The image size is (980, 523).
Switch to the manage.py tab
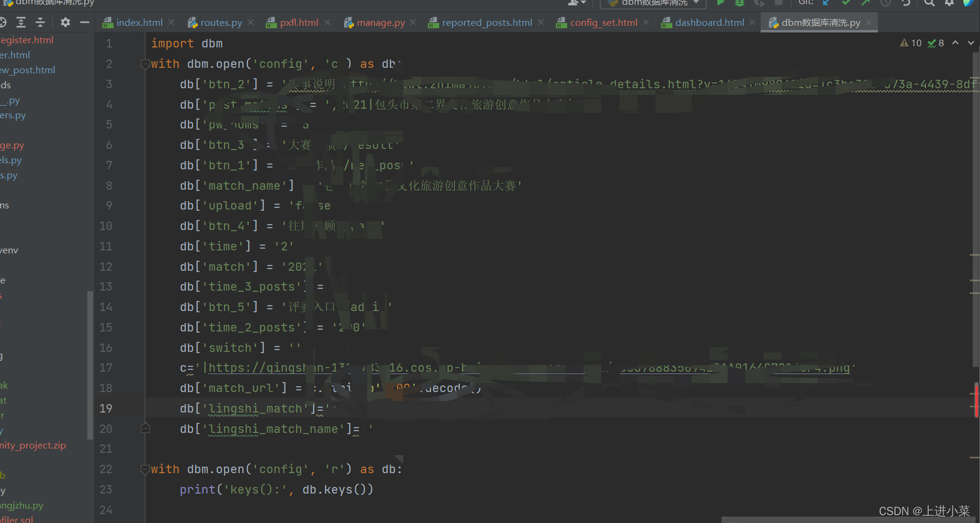(x=380, y=23)
